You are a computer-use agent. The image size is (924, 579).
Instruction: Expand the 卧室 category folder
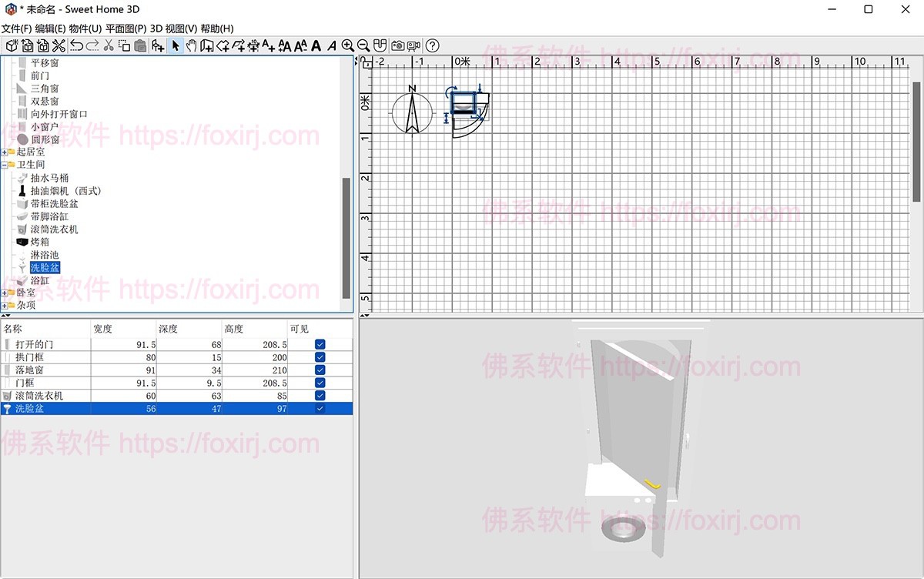5,293
